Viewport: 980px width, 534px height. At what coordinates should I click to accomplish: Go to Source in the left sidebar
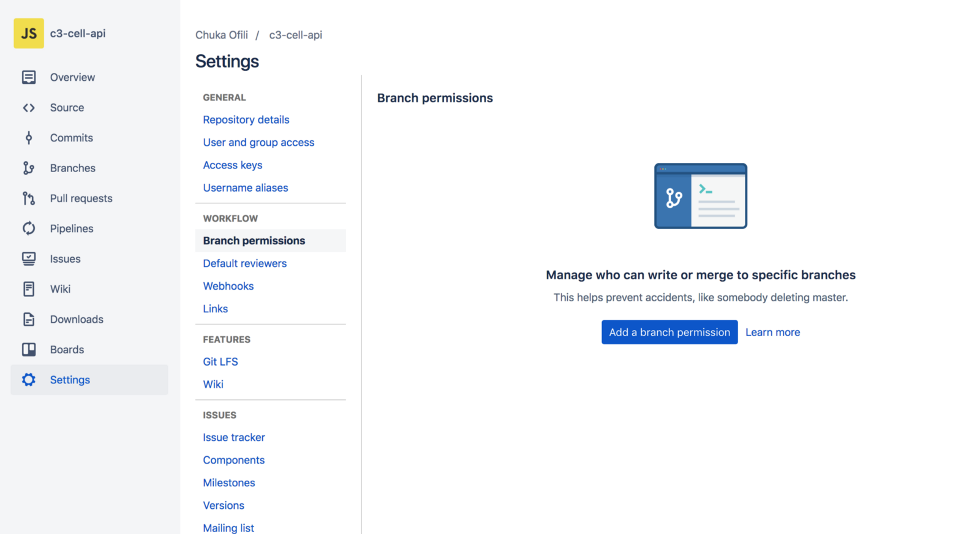(67, 108)
